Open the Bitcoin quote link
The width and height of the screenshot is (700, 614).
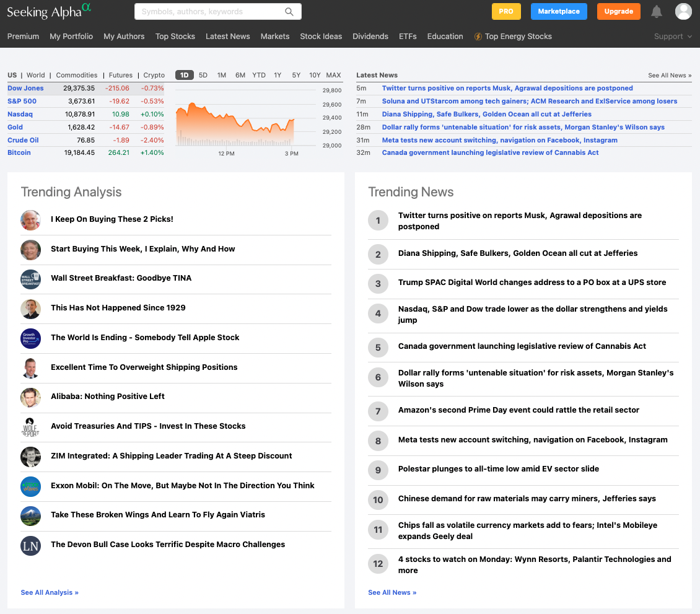point(19,152)
